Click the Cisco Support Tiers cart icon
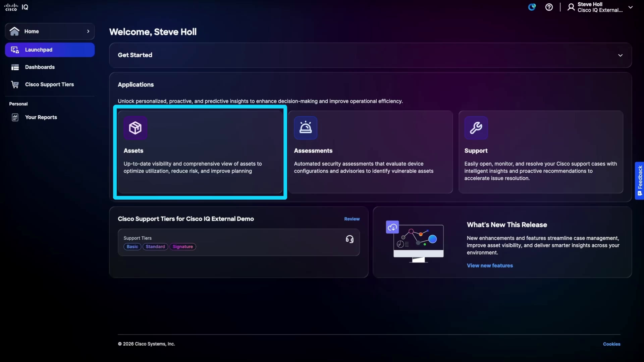 point(15,84)
